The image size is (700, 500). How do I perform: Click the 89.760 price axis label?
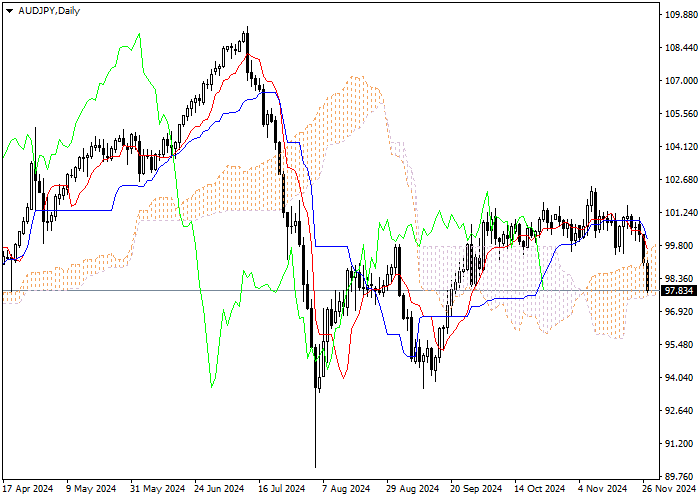[x=679, y=477]
